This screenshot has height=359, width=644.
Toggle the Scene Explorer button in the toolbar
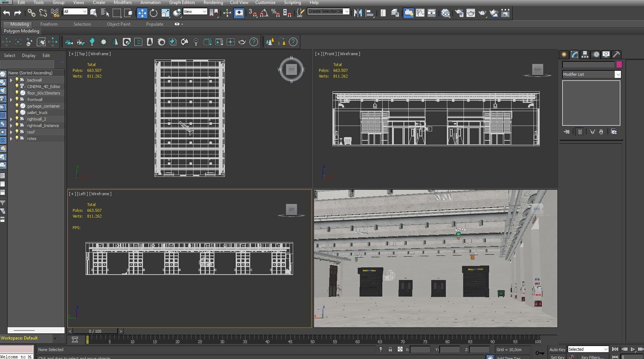tap(383, 13)
